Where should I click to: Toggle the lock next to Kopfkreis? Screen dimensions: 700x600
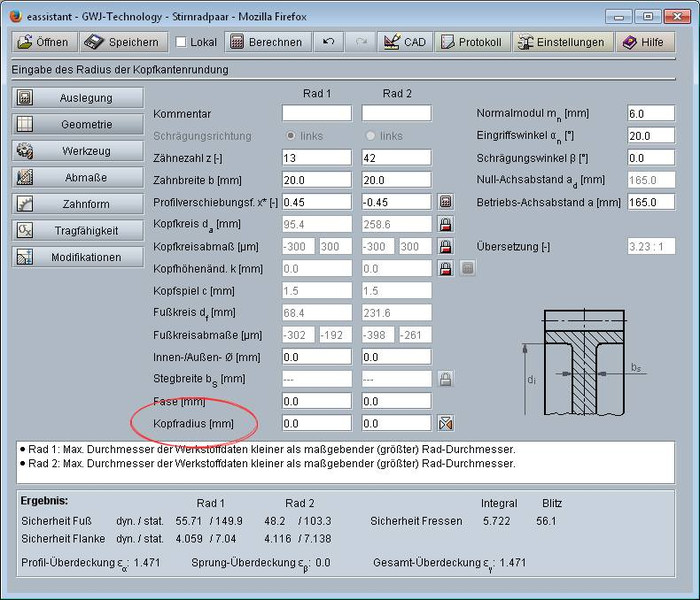tap(446, 224)
